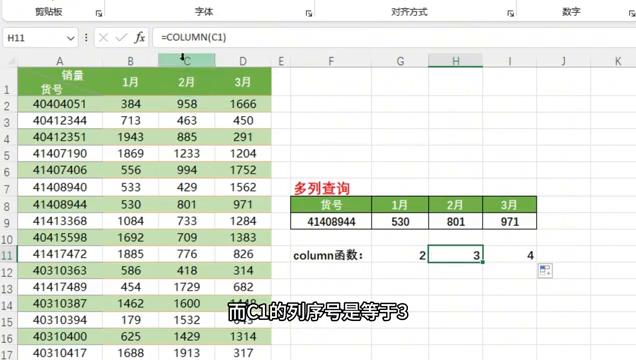Image resolution: width=636 pixels, height=360 pixels.
Task: Click the 3月 header in data table column D
Action: (243, 82)
